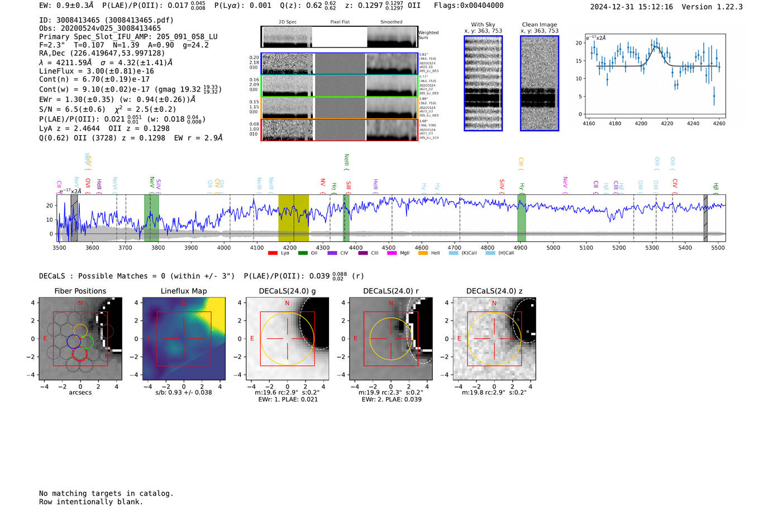
Task: Open the Lineflux Map panel
Action: tap(184, 339)
